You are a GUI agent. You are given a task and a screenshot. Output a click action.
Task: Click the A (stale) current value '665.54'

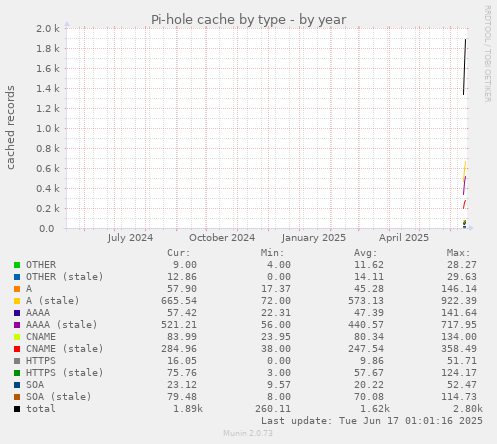[x=179, y=301]
